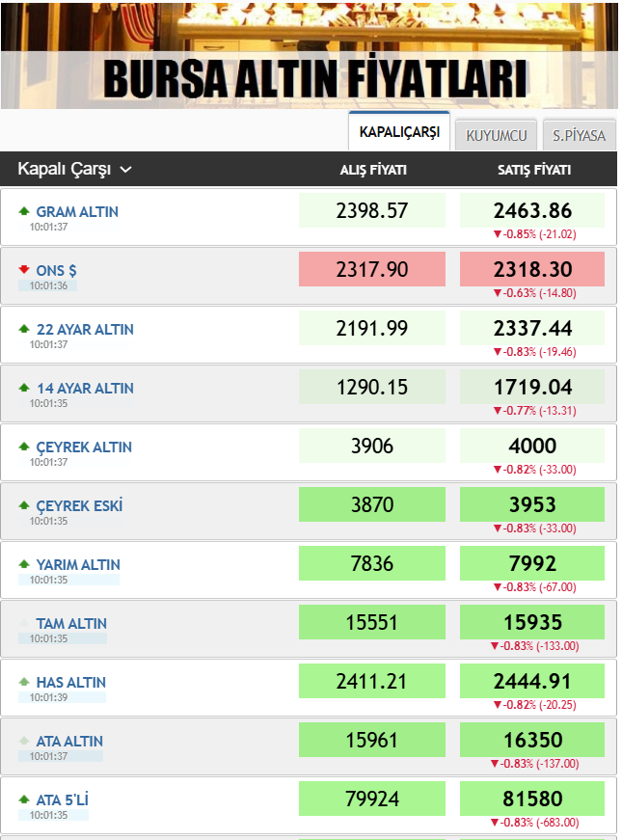Switch to the KAPALIÇARŞI tab
Screen dimensions: 622x840
point(399,132)
